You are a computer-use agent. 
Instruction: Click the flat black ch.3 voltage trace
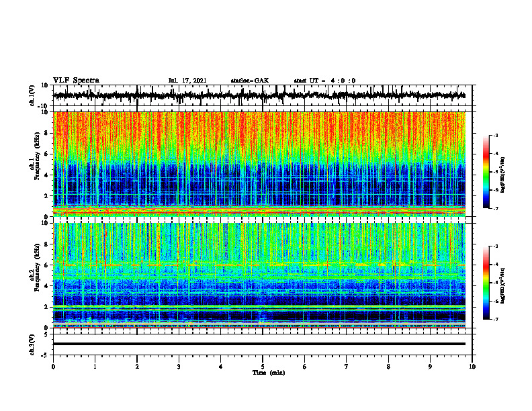[x=259, y=344]
